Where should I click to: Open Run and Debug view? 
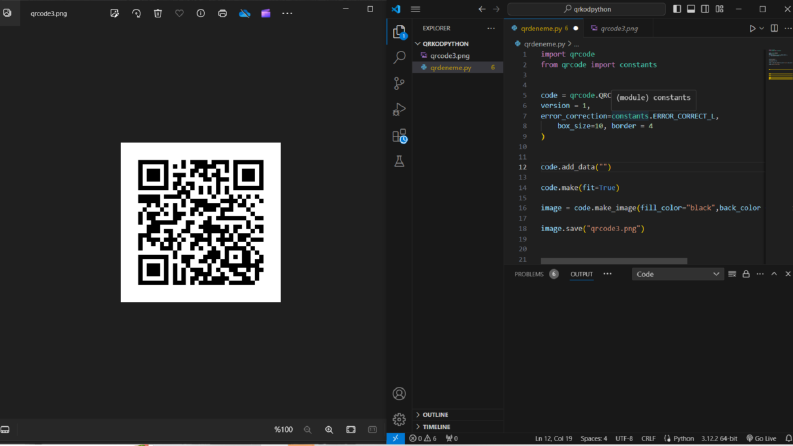pyautogui.click(x=399, y=109)
